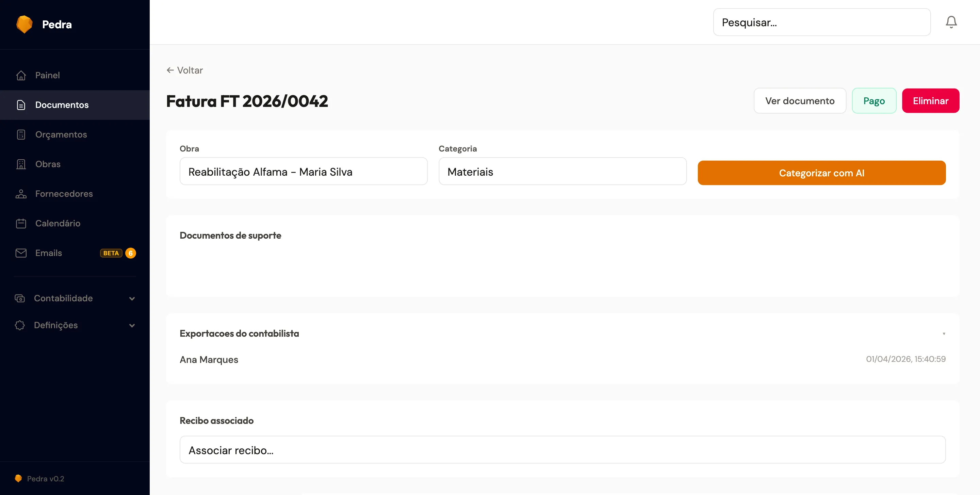Click the Associar recibo input field

562,450
